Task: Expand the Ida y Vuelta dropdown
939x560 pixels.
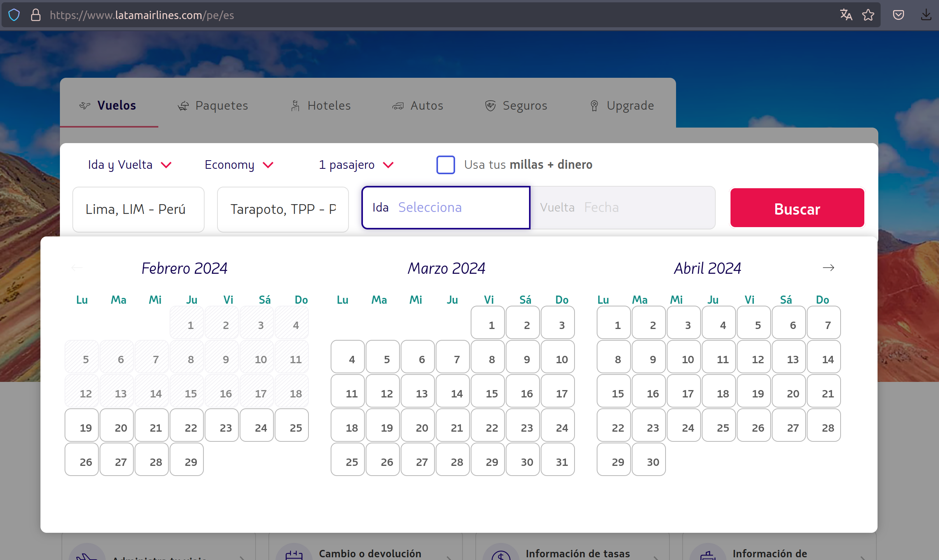Action: pyautogui.click(x=129, y=165)
